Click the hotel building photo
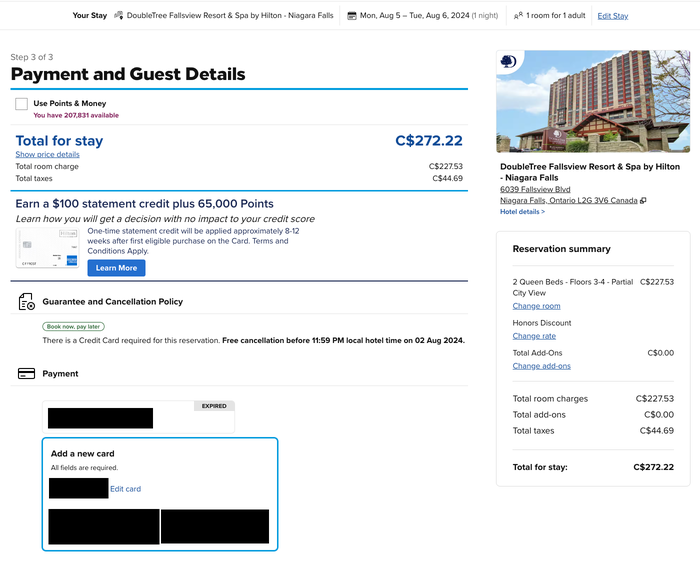Viewport: 700px width, 570px height. [x=593, y=101]
